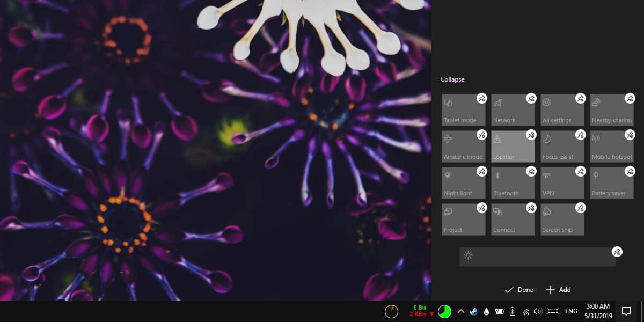
Task: Toggle the Tablet mode tile
Action: [x=464, y=110]
